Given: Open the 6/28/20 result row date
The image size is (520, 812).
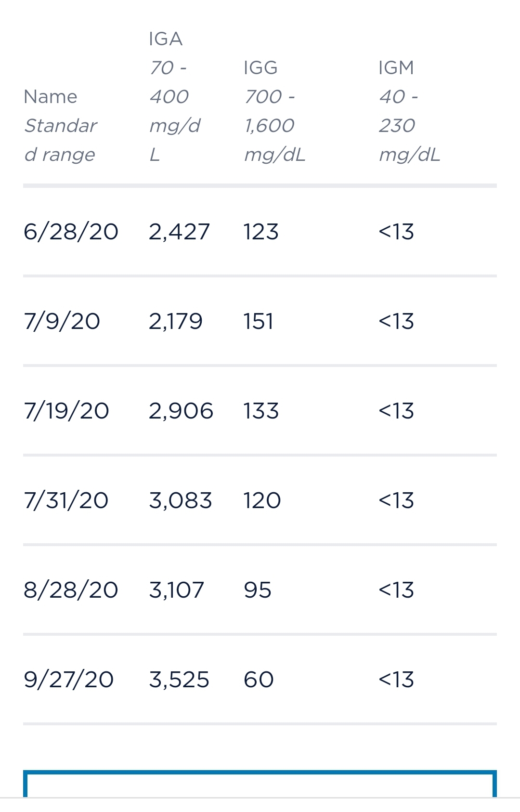Looking at the screenshot, I should click(71, 232).
